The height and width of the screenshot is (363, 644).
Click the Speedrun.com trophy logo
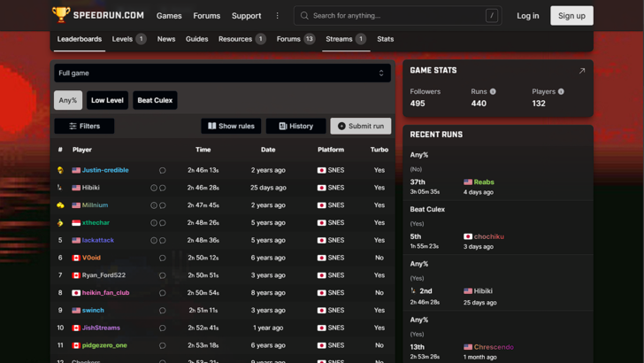[x=61, y=15]
